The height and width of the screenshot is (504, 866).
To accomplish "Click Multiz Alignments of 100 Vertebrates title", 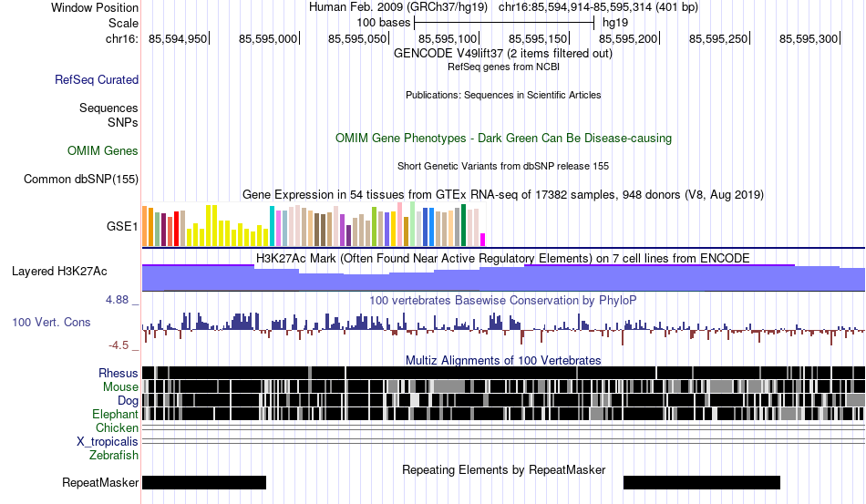I will (x=503, y=361).
